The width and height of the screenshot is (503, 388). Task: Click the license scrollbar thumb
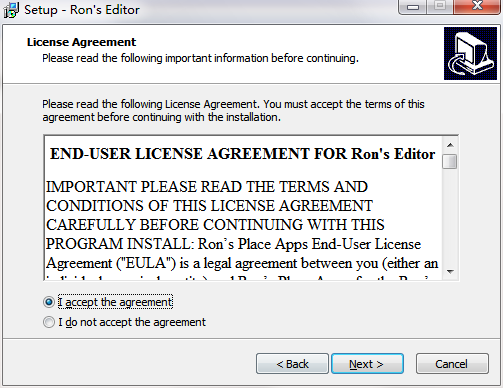coord(450,162)
